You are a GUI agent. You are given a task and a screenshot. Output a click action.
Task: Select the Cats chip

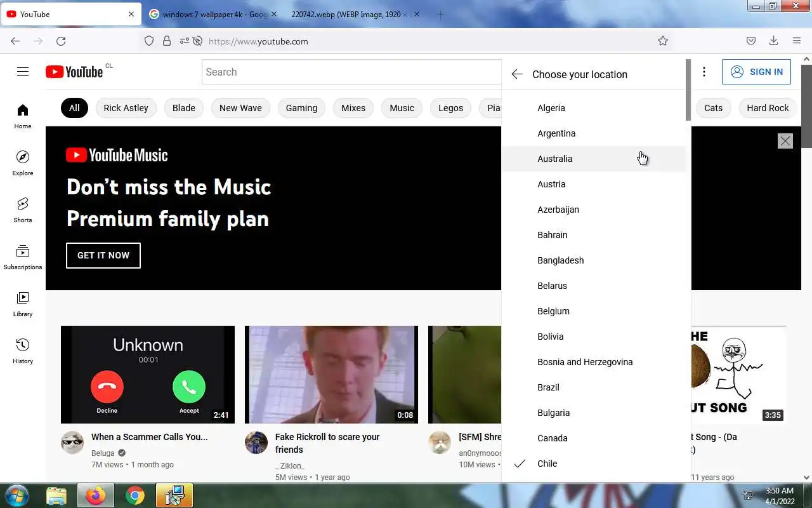coord(713,108)
